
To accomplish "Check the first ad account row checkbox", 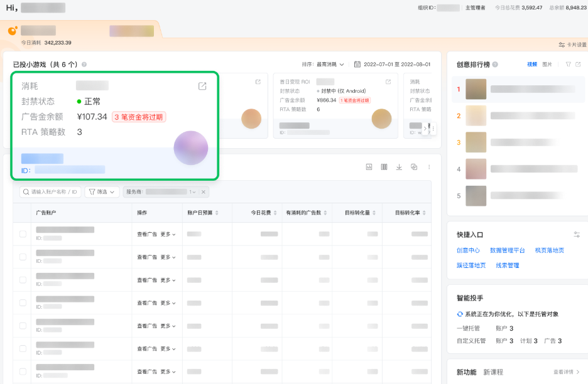I will point(23,234).
